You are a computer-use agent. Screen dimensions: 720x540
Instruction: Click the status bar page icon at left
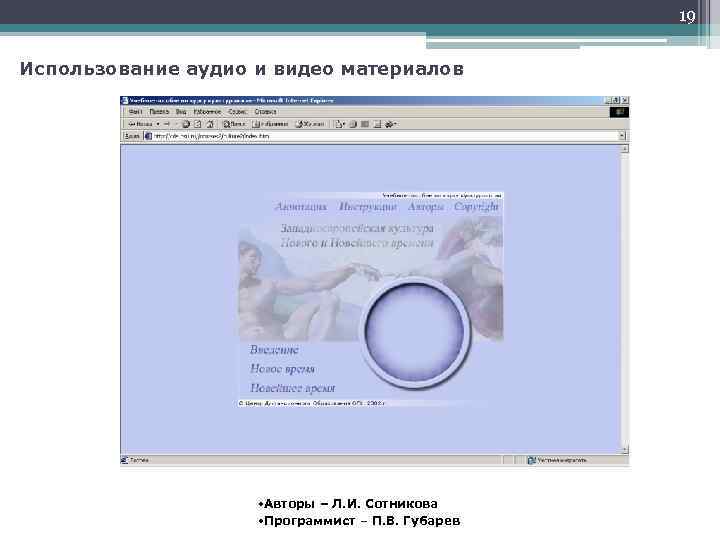coord(124,460)
